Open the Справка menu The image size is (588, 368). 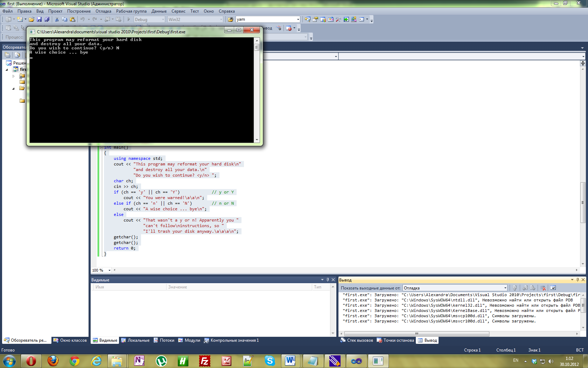click(227, 11)
